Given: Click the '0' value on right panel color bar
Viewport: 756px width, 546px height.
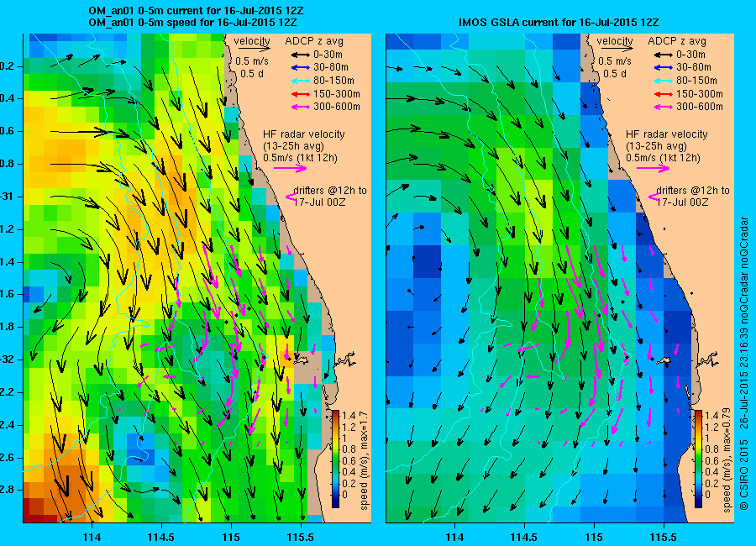Looking at the screenshot, I should tap(707, 495).
